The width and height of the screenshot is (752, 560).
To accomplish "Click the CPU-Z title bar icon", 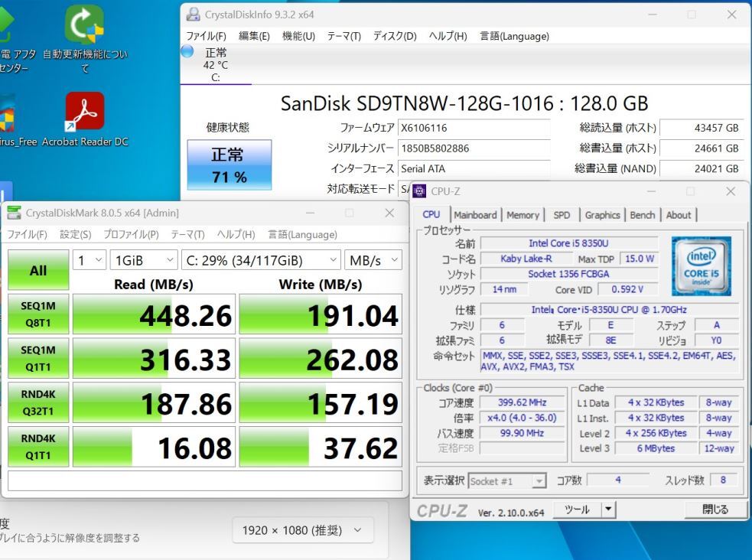I will click(420, 191).
